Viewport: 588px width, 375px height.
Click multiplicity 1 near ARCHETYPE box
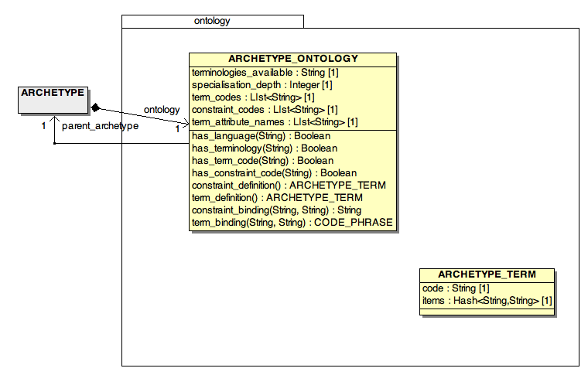coord(43,126)
